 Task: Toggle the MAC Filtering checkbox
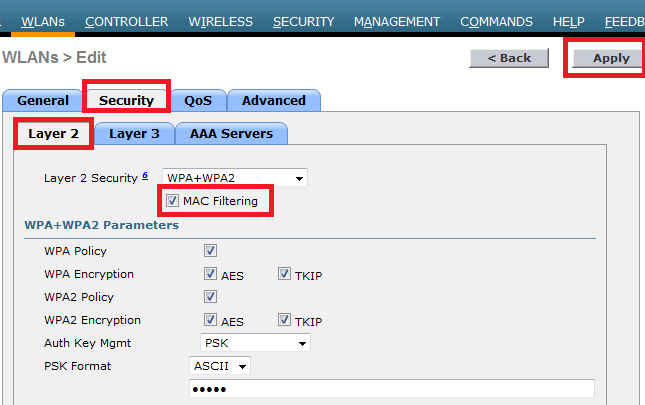click(173, 201)
